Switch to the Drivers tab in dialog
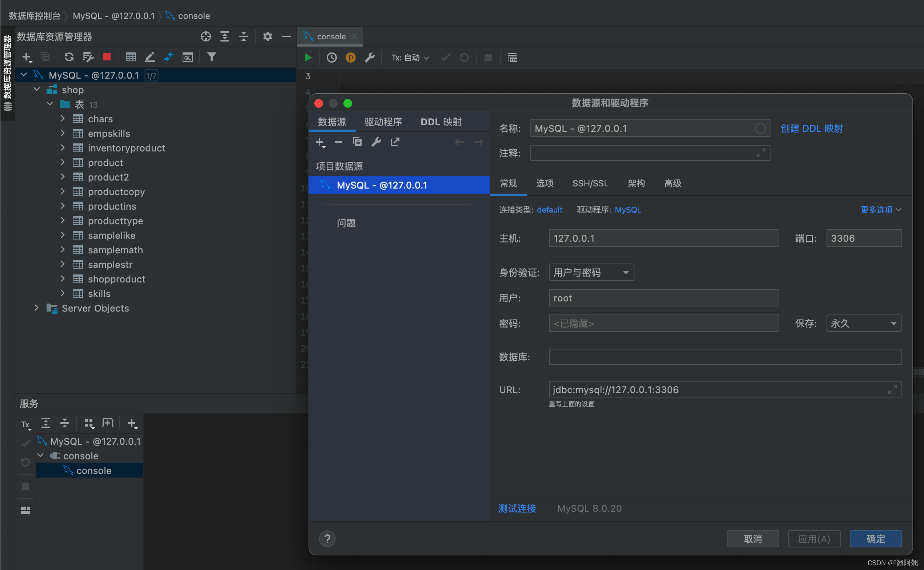This screenshot has height=570, width=924. click(x=383, y=122)
